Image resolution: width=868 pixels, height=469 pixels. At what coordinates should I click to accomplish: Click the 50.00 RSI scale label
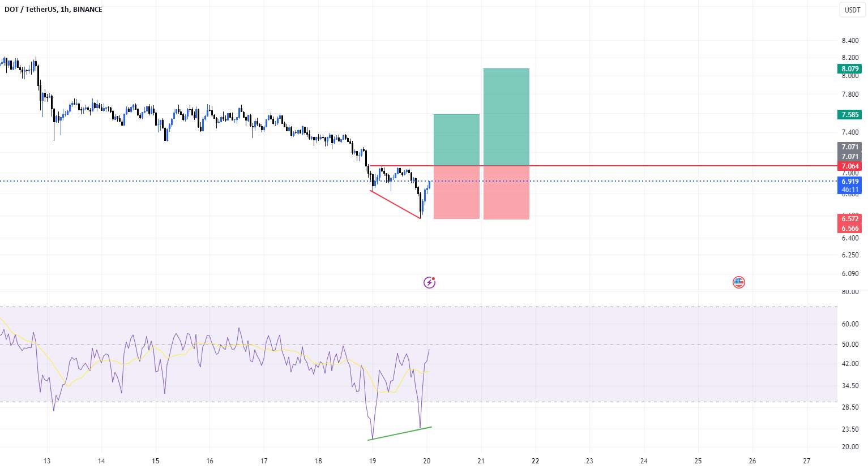coord(850,345)
